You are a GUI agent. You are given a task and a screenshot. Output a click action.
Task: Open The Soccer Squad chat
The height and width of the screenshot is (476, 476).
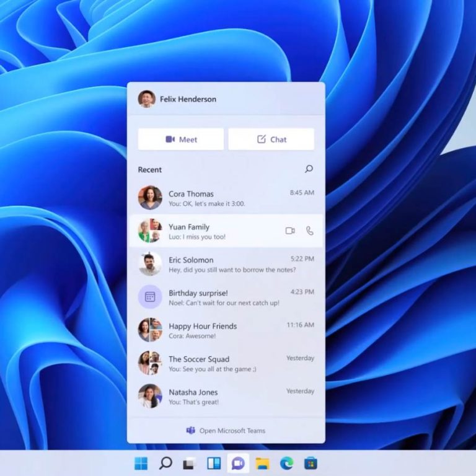point(226,363)
